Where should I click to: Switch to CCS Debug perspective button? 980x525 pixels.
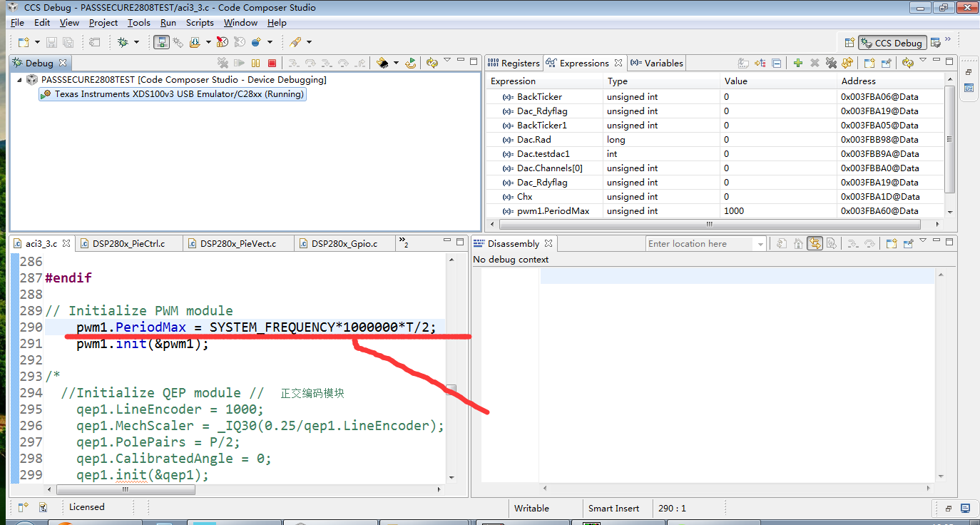(x=891, y=43)
